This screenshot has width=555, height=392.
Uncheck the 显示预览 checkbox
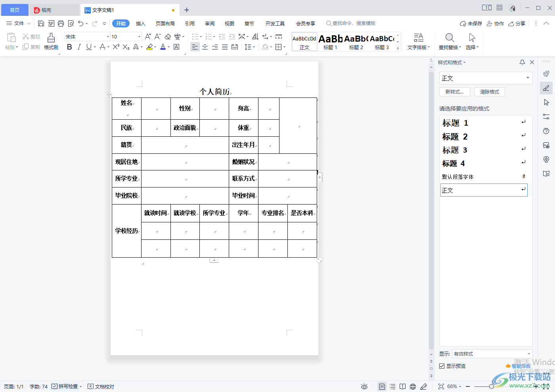click(x=442, y=366)
